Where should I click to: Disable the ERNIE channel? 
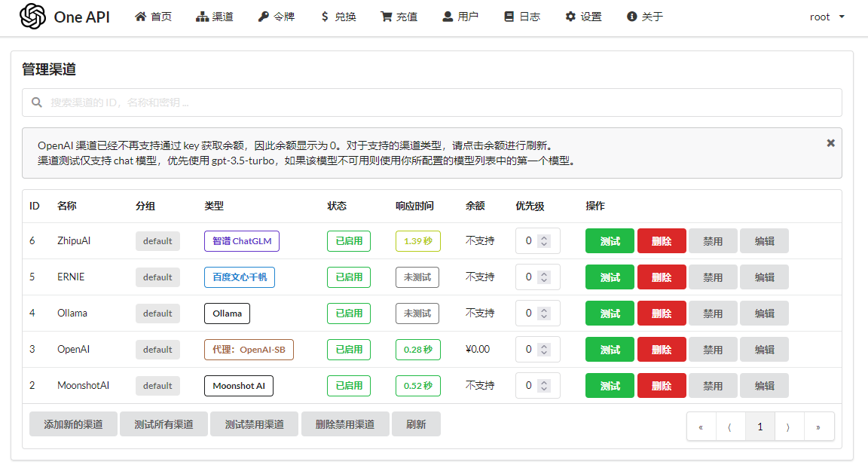pos(713,277)
